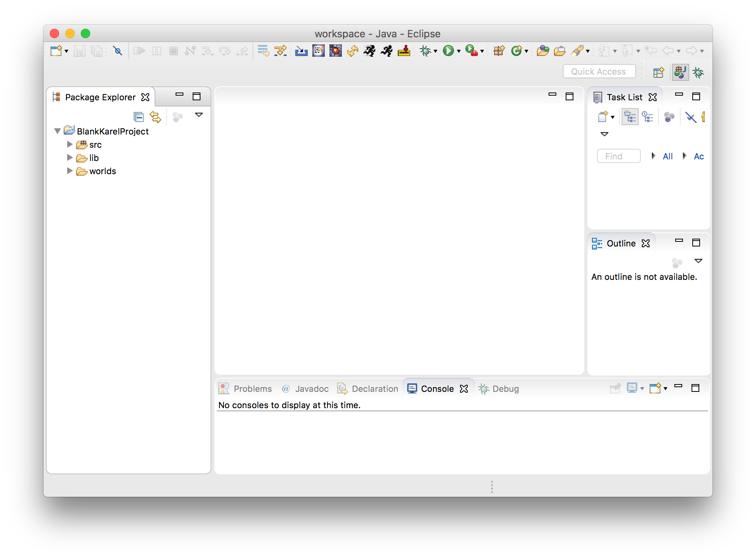
Task: Expand the lib folder
Action: pyautogui.click(x=70, y=157)
